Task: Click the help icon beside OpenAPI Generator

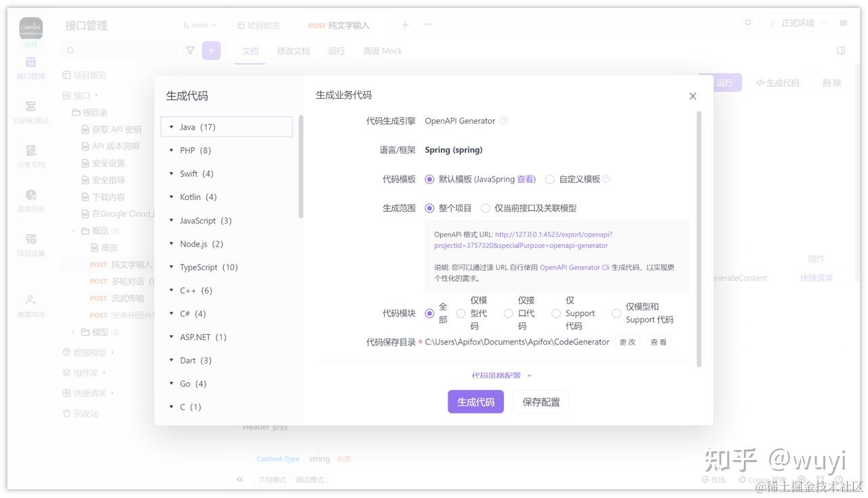Action: point(504,121)
